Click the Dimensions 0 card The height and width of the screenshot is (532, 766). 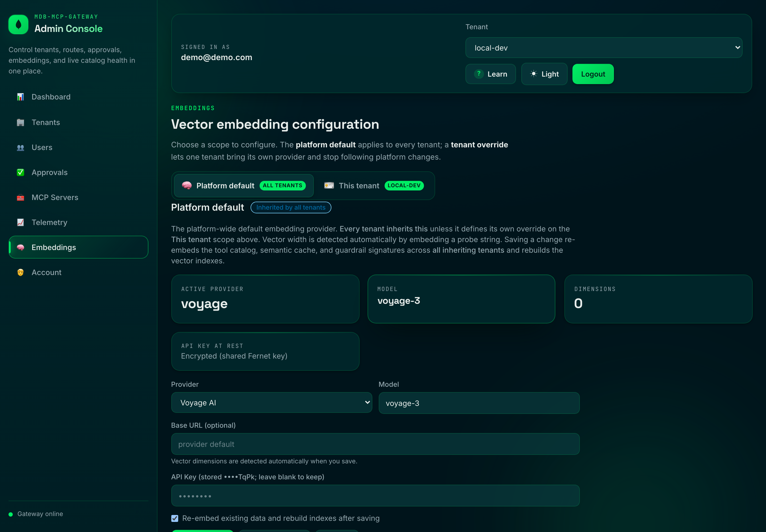pyautogui.click(x=658, y=299)
